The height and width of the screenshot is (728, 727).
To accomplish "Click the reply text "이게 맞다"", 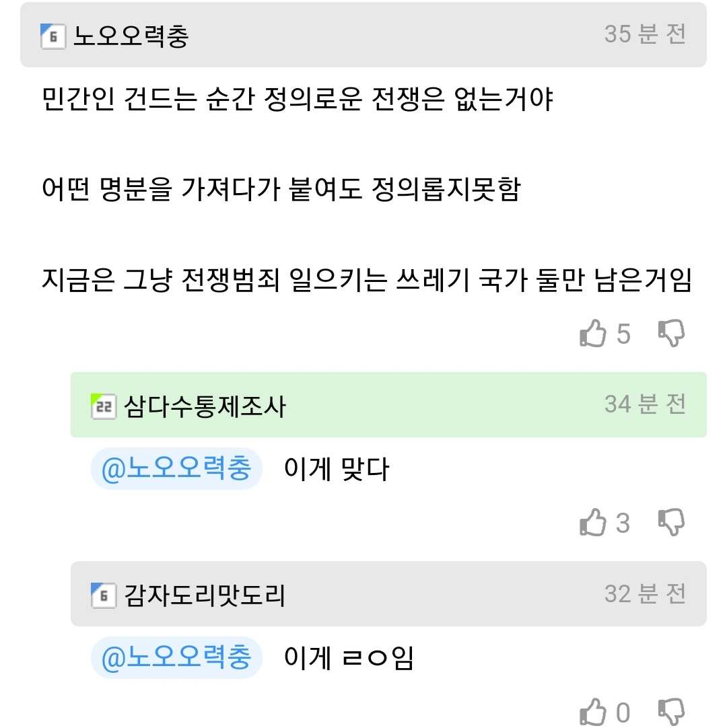I will (337, 469).
